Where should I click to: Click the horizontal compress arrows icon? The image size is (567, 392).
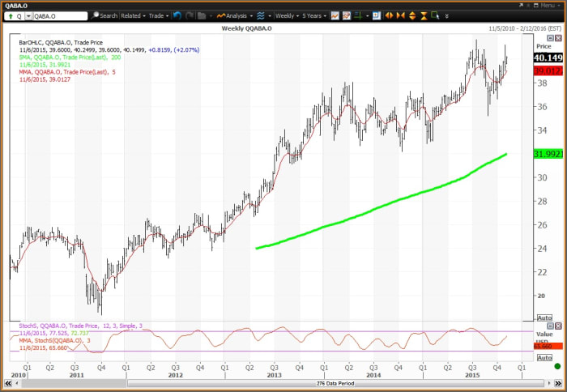(x=399, y=15)
